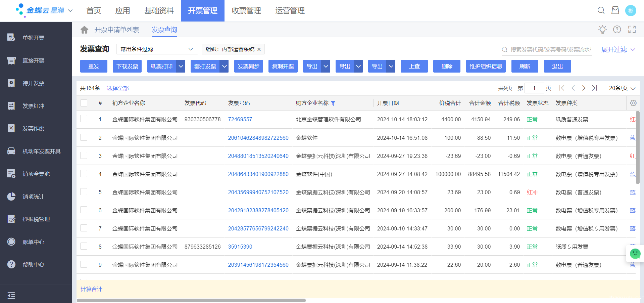Open 销项统计 pie chart icon
The width and height of the screenshot is (644, 303).
pyautogui.click(x=11, y=197)
